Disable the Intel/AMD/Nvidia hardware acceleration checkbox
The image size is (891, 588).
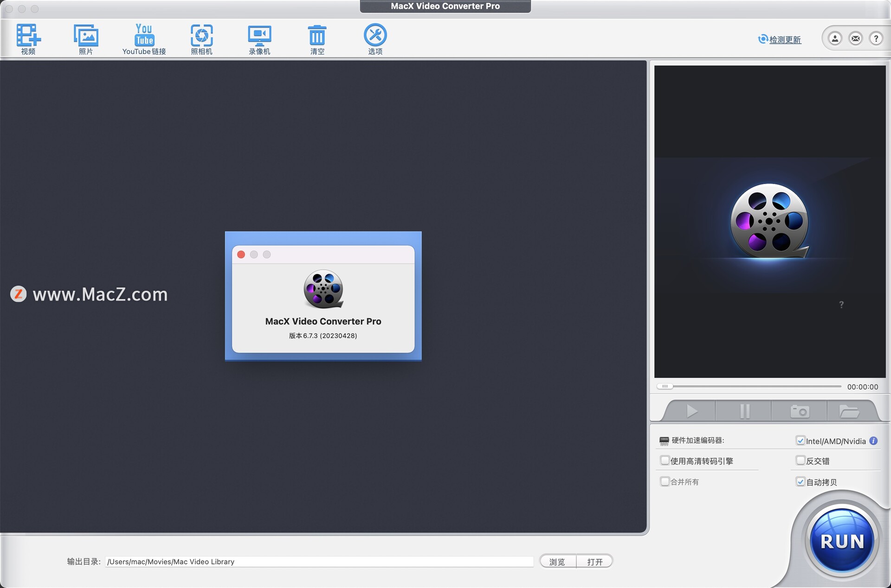tap(801, 441)
